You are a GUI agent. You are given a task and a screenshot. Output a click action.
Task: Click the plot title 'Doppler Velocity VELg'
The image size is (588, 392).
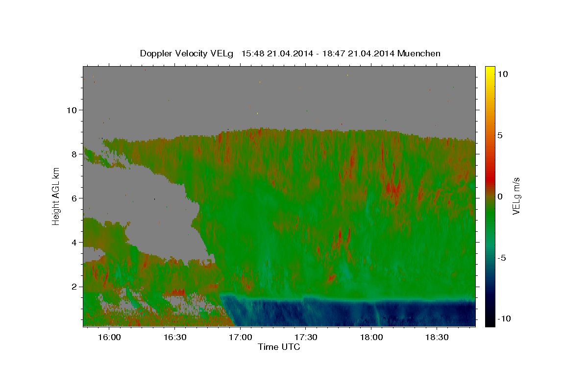click(x=187, y=54)
